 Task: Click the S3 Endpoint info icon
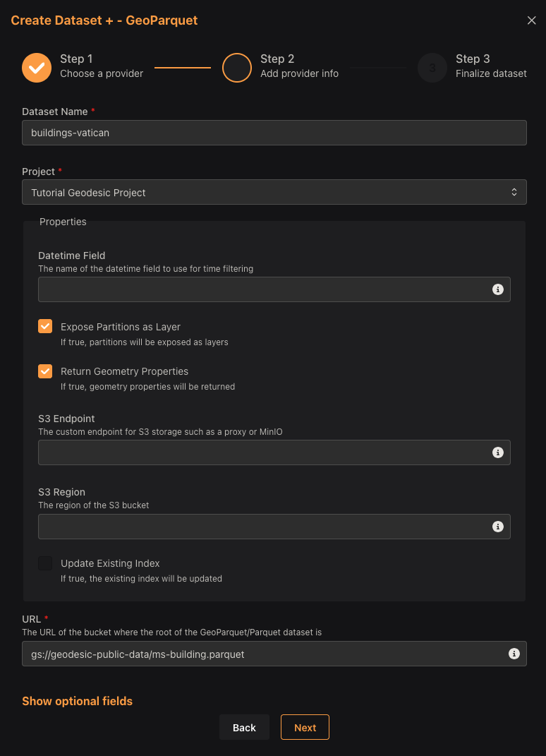[x=498, y=452]
